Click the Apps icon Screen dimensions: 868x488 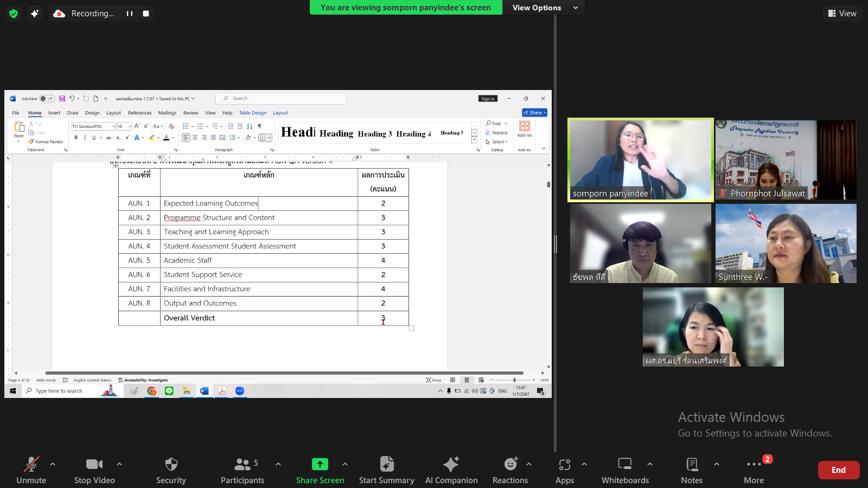[564, 465]
